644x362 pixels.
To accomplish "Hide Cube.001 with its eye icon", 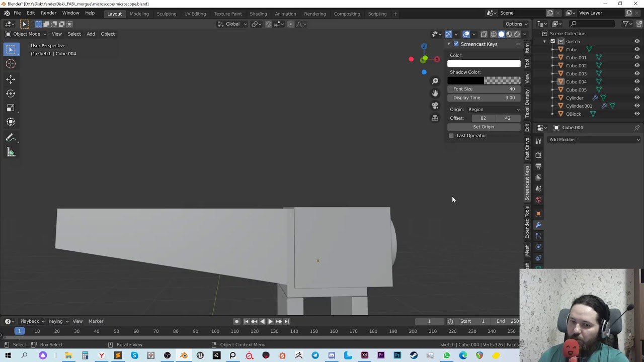I will [x=637, y=58].
